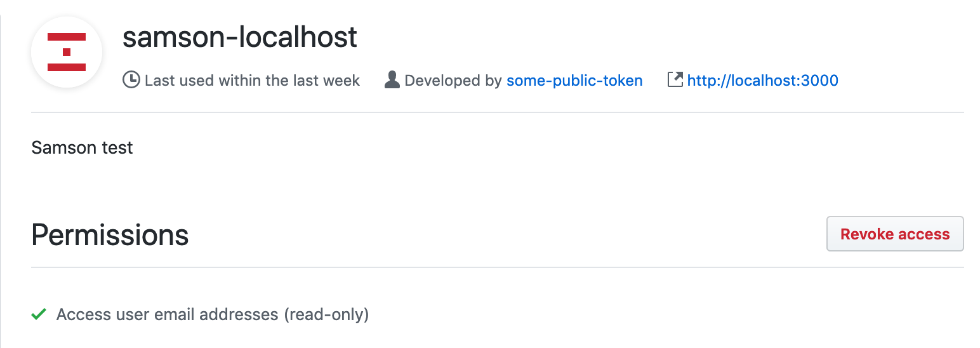Viewport: 980px width, 348px height.
Task: Click the Access user email addresses permission text
Action: tap(168, 314)
